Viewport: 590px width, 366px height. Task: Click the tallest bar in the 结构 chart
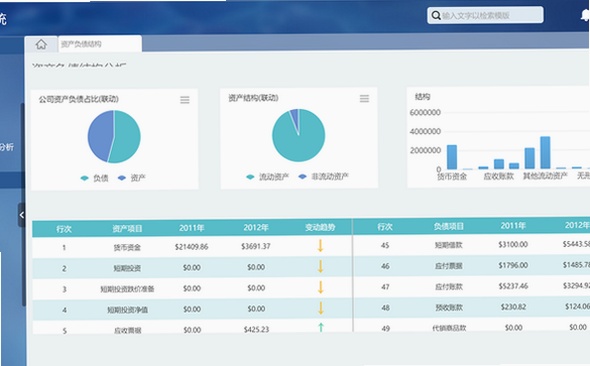(x=545, y=153)
